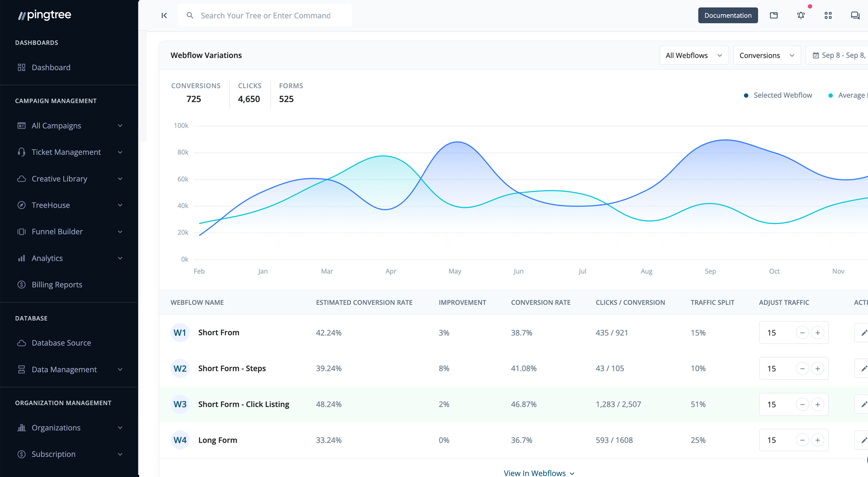Open the All Webflows dropdown
Viewport: 868px width, 477px height.
(x=694, y=55)
